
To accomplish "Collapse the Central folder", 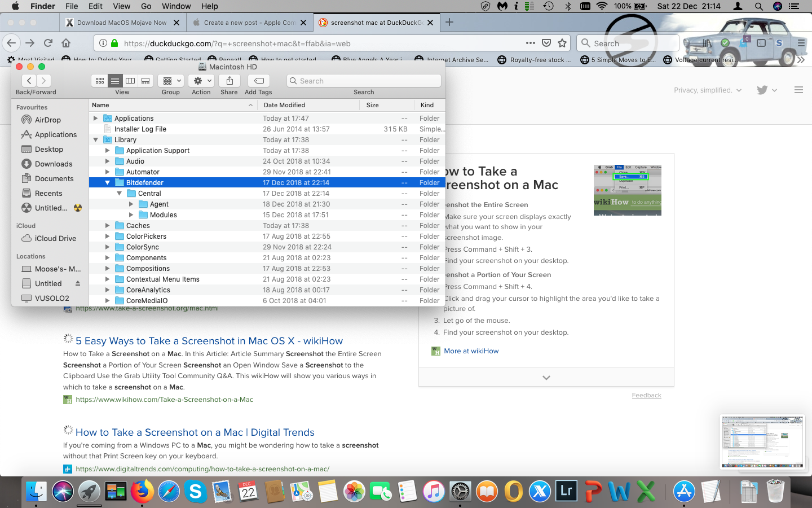I will click(x=119, y=193).
